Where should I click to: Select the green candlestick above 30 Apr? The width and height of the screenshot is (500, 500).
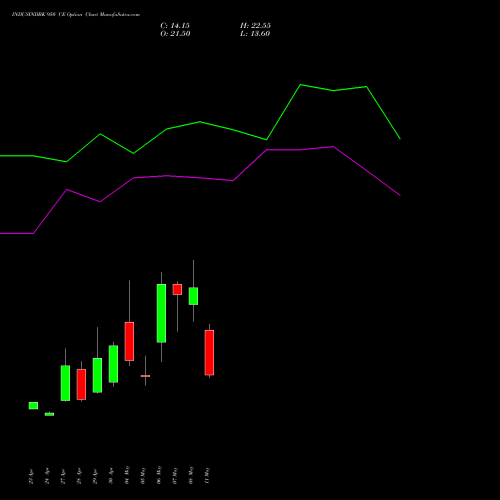pos(113,364)
